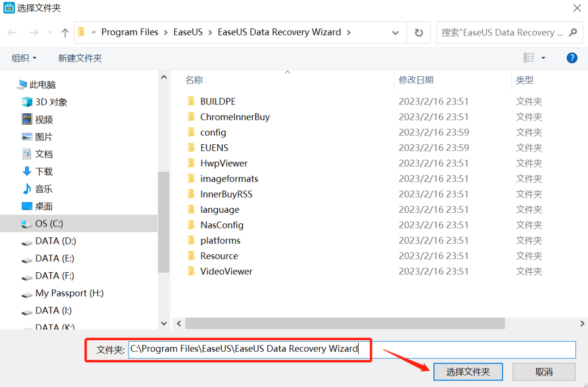Confirm with 选择文件夹 button
The height and width of the screenshot is (387, 588).
pyautogui.click(x=468, y=372)
